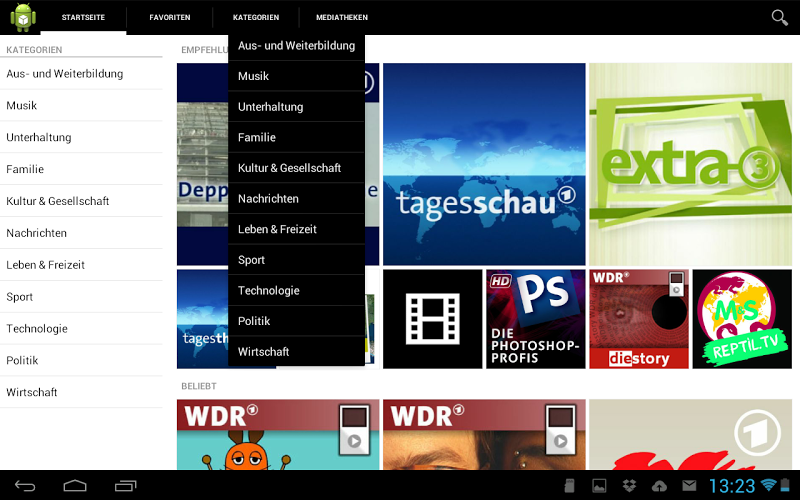
Task: Open sidebar category Technologie
Action: pos(81,329)
